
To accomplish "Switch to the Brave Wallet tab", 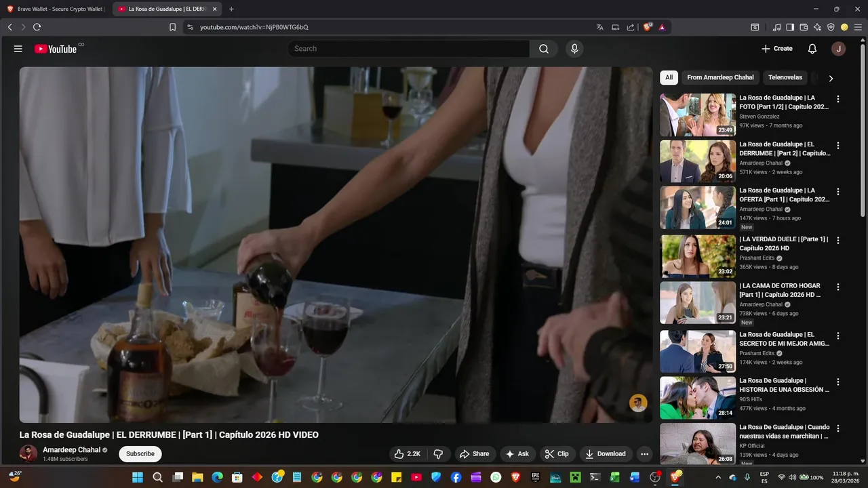I will 56,9.
